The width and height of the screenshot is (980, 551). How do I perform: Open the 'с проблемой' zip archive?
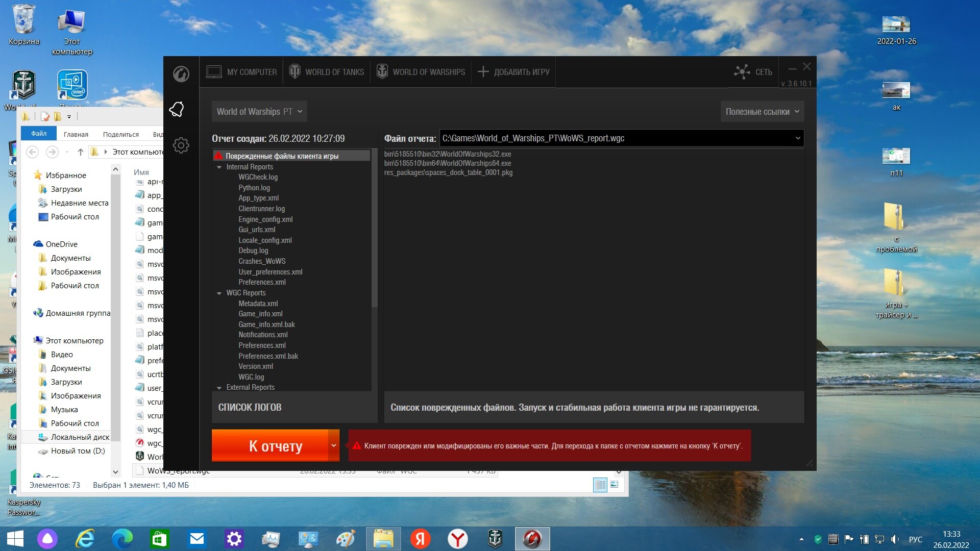pyautogui.click(x=896, y=227)
